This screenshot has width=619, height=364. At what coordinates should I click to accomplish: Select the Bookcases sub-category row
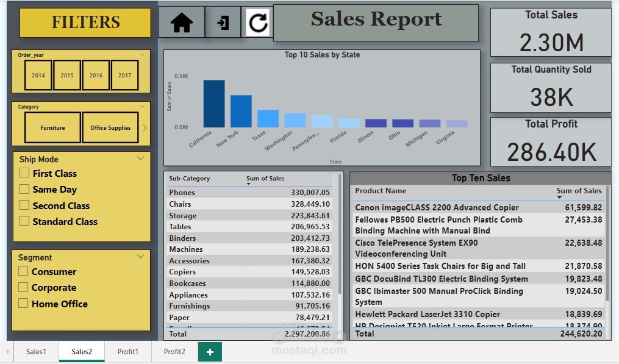coord(249,283)
